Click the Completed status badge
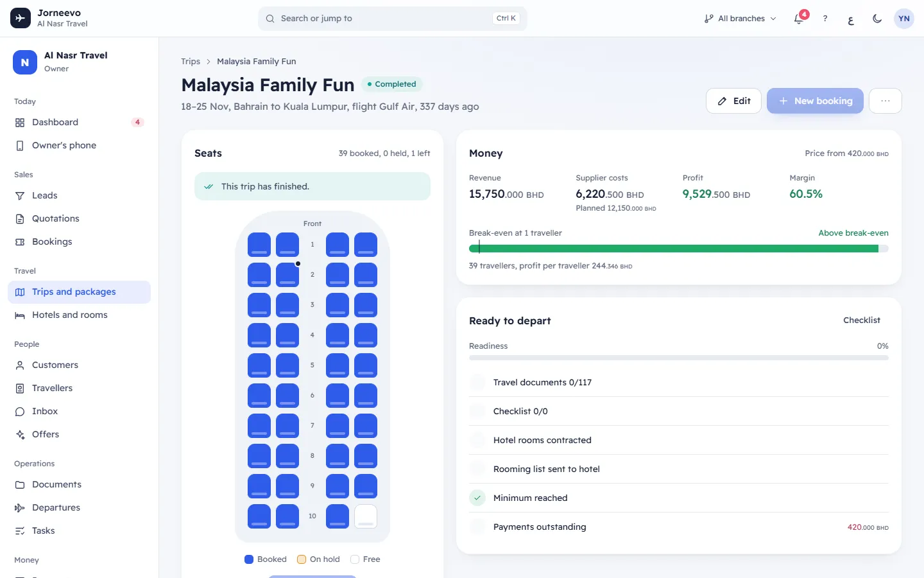This screenshot has width=924, height=578. (391, 84)
